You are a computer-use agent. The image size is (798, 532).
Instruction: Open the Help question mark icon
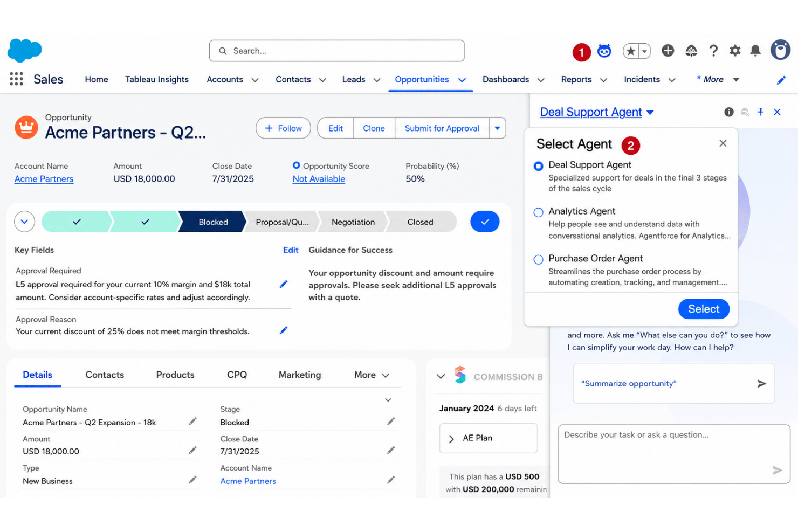tap(713, 51)
